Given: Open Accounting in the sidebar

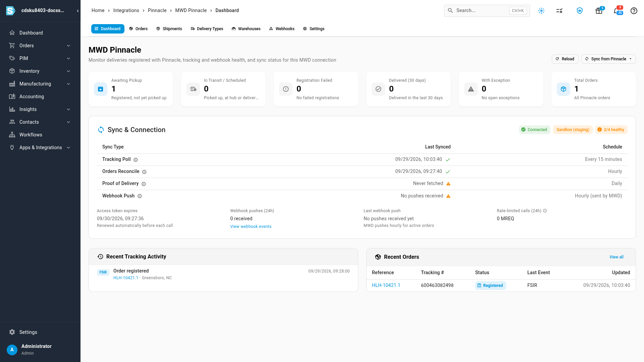Looking at the screenshot, I should point(40,97).
